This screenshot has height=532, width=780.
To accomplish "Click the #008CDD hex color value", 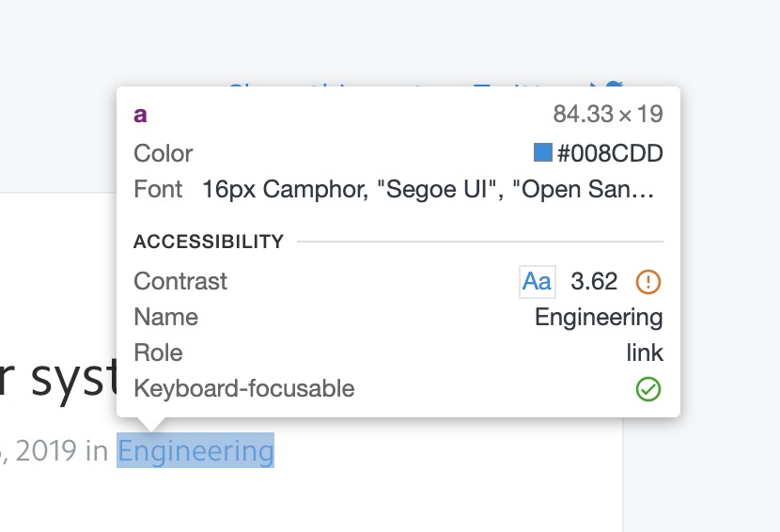I will (x=610, y=152).
